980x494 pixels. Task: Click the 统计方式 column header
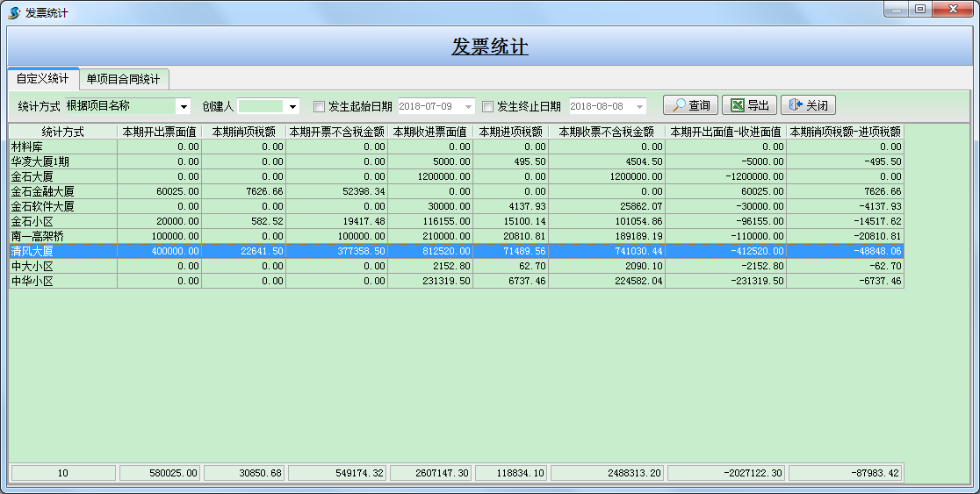point(62,132)
